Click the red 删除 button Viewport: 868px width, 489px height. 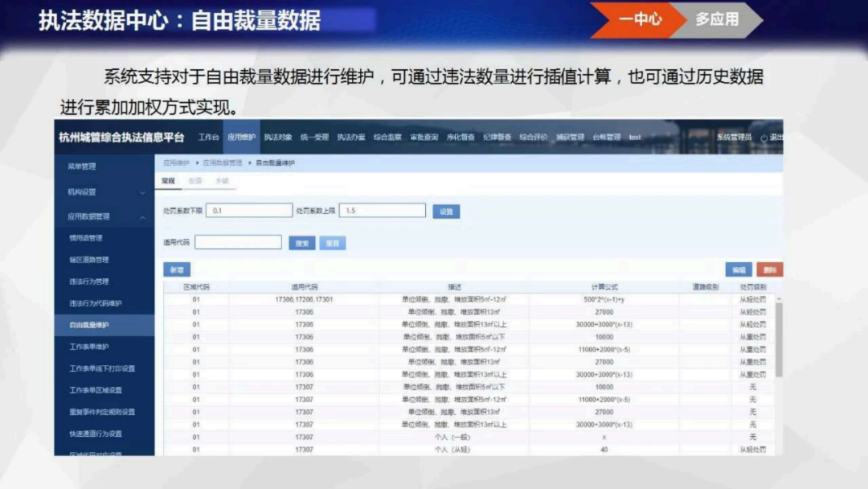pos(770,269)
